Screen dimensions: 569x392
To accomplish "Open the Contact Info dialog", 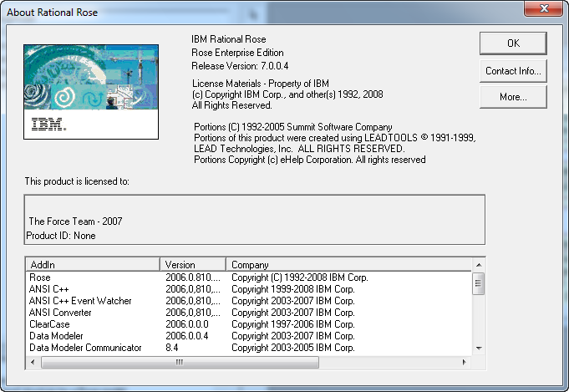I will click(x=513, y=71).
